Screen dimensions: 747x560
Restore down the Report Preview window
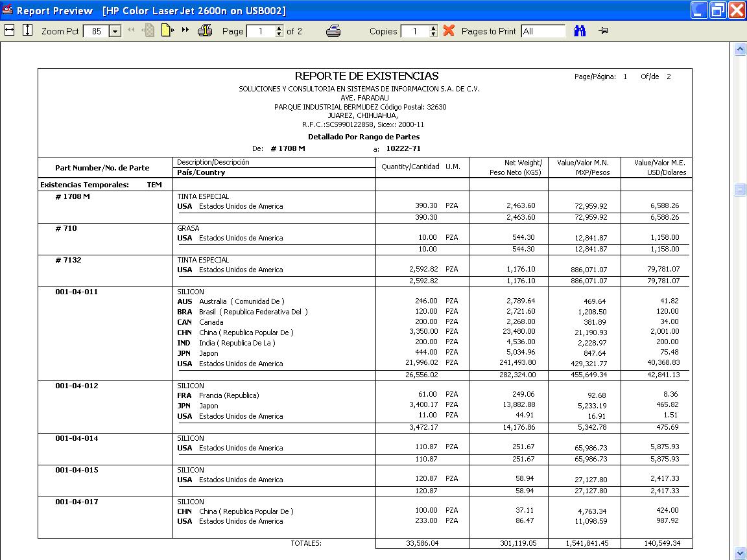tap(717, 10)
